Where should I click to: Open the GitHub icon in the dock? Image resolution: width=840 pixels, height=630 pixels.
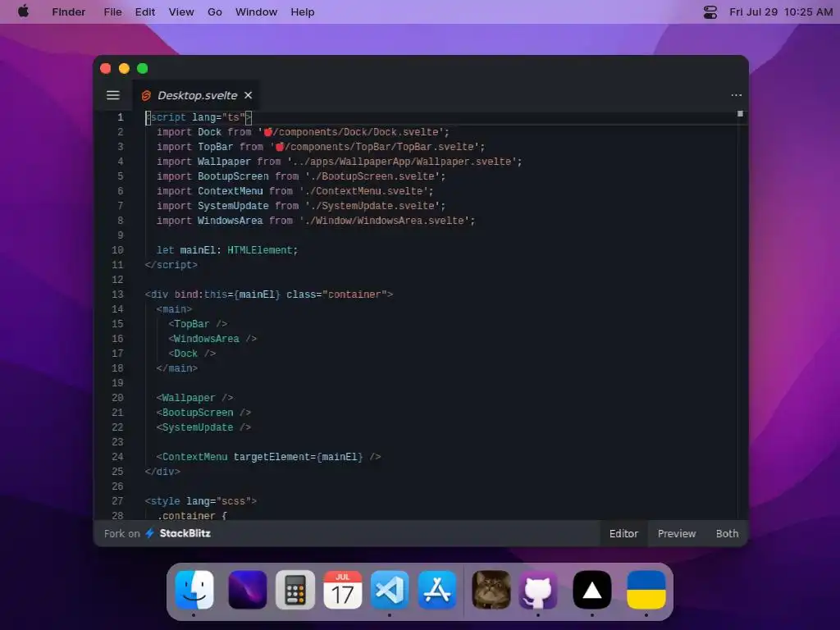pyautogui.click(x=538, y=590)
